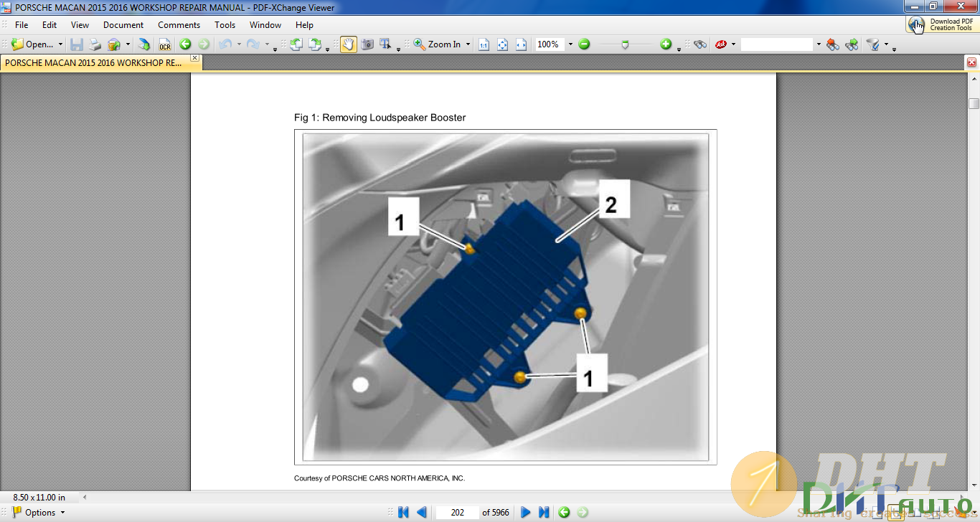Screen dimensions: 980x522
Task: Open the Help menu
Action: click(x=304, y=25)
